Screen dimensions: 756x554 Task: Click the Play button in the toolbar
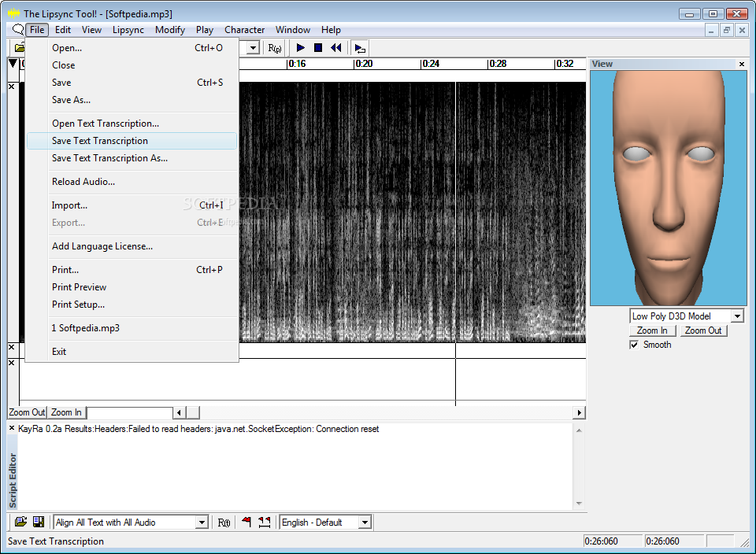pos(300,48)
